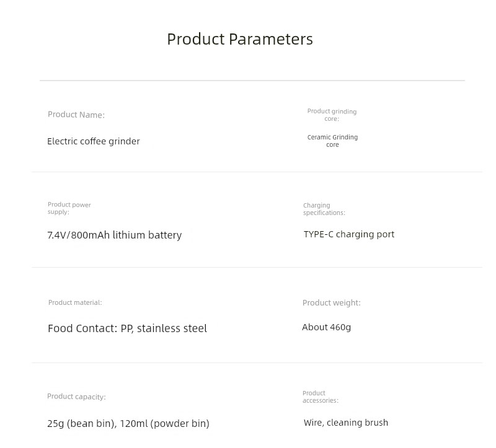Click the divider line under the heading
The image size is (496, 448).
coord(252,81)
